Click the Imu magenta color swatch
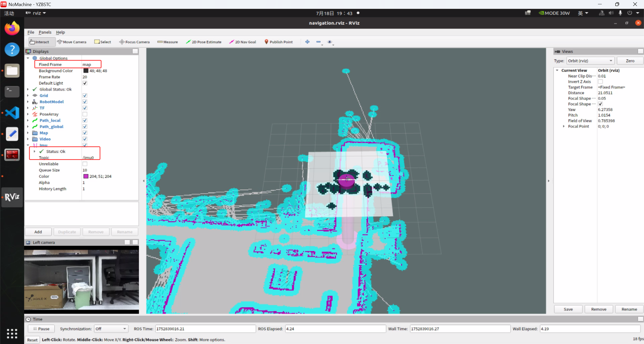The height and width of the screenshot is (344, 644). [86, 176]
